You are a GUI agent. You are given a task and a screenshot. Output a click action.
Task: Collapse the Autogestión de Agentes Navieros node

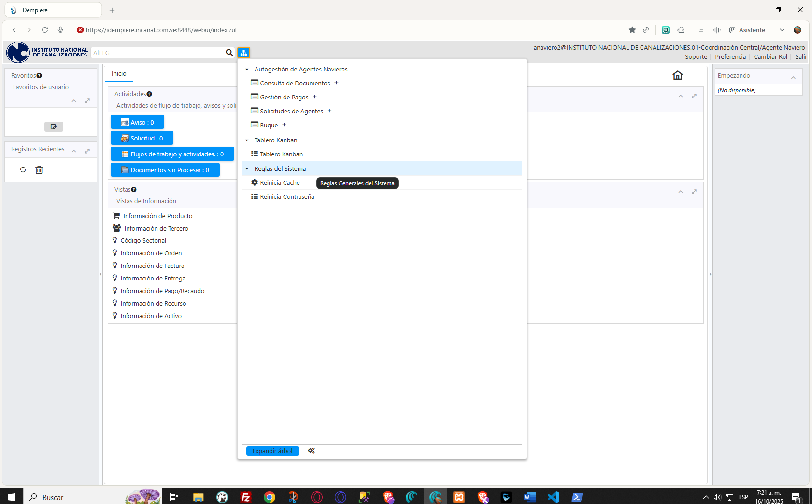click(247, 70)
